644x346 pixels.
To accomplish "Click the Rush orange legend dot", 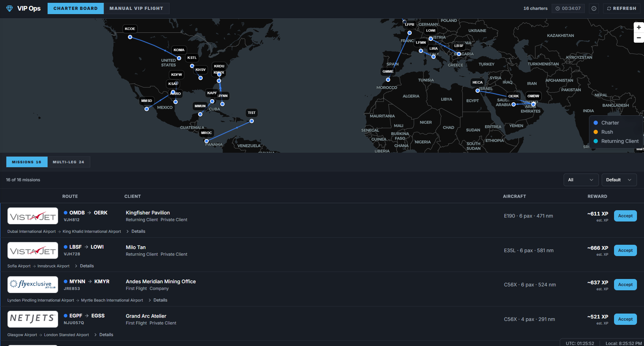I will (596, 132).
